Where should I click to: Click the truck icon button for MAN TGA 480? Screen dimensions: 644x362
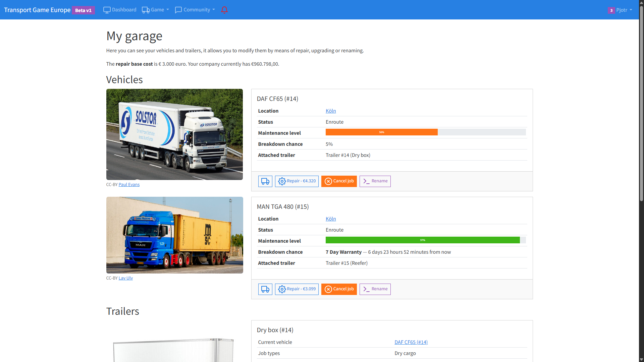point(265,289)
